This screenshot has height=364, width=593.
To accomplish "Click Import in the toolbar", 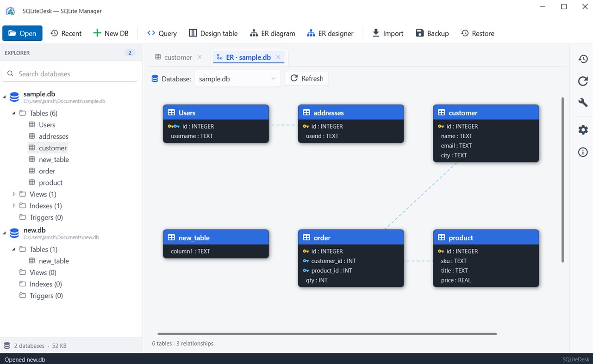I will click(x=388, y=33).
